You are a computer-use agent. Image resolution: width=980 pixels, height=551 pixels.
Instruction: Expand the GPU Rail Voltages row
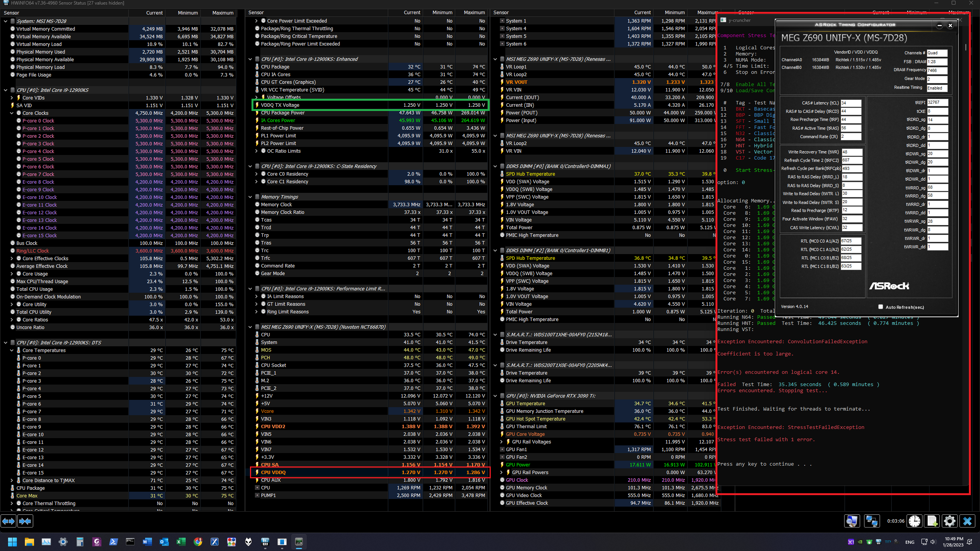[501, 442]
